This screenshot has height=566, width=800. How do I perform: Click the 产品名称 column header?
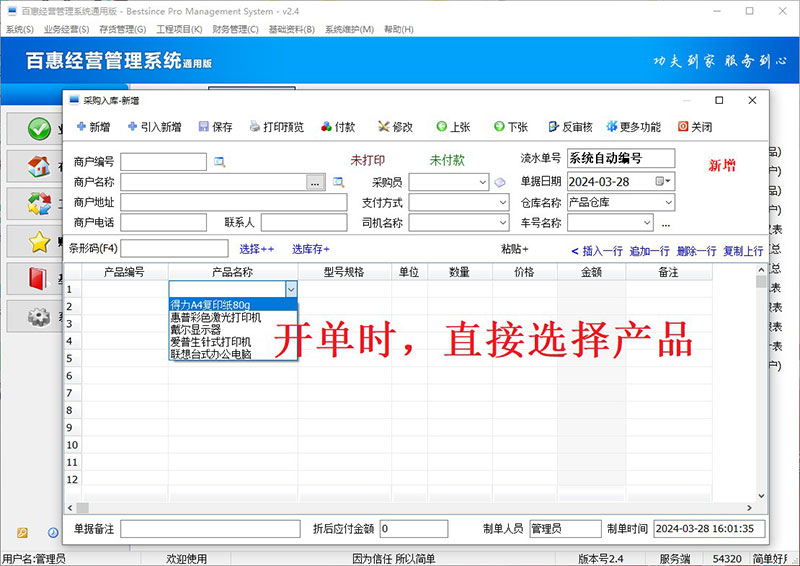click(x=233, y=272)
